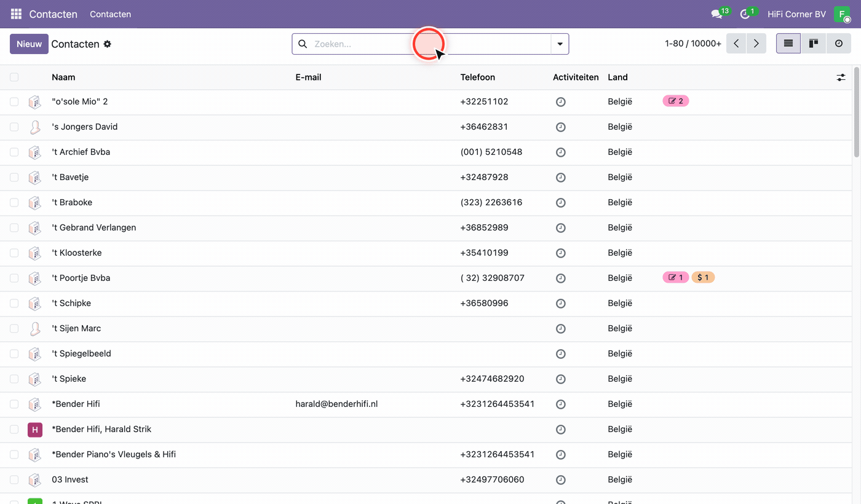Select the 't Schipke checkbox
The height and width of the screenshot is (504, 861).
click(x=14, y=303)
